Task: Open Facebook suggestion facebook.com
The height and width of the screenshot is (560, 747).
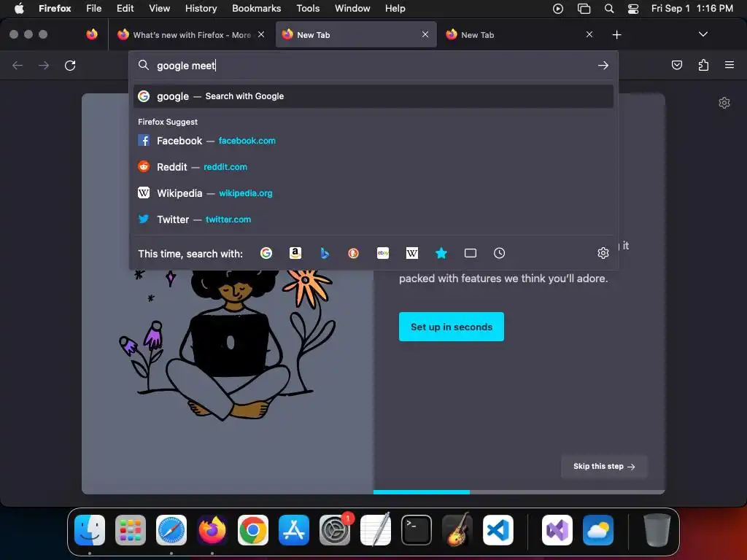Action: click(x=373, y=141)
